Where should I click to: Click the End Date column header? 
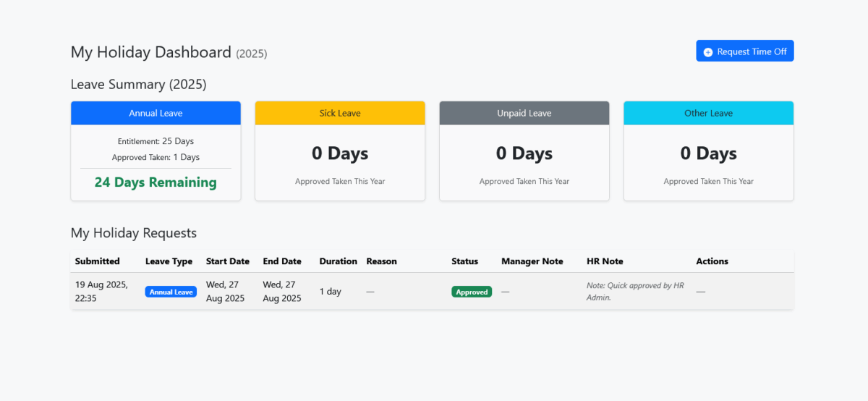coord(282,261)
